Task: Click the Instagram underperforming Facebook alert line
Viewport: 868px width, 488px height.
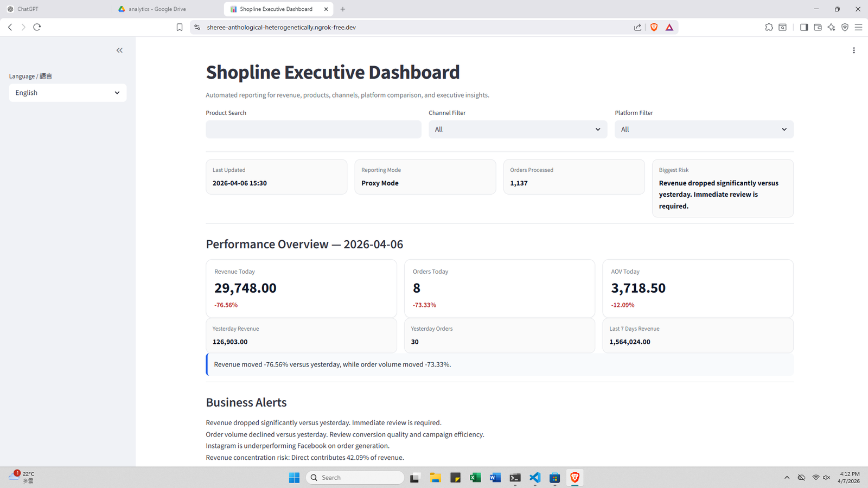Action: coord(298,446)
